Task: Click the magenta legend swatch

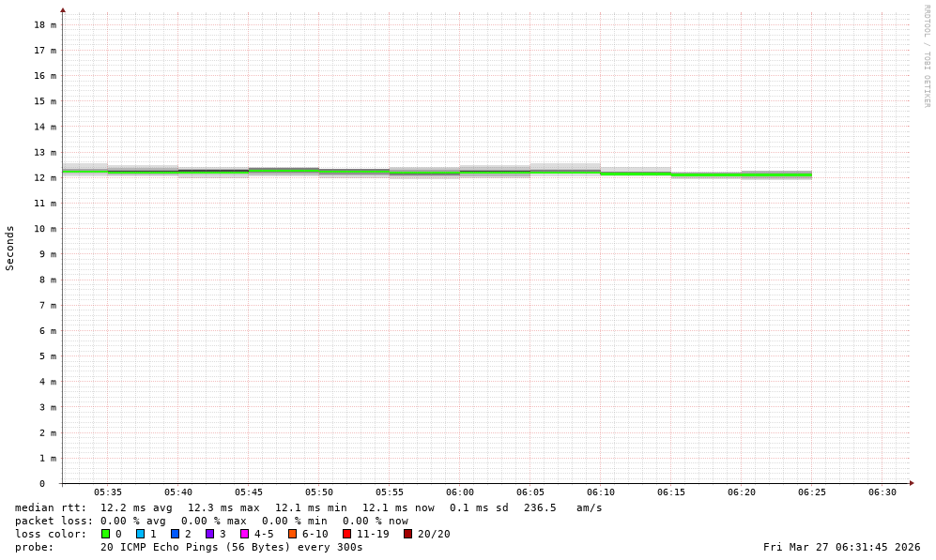Action: click(244, 534)
